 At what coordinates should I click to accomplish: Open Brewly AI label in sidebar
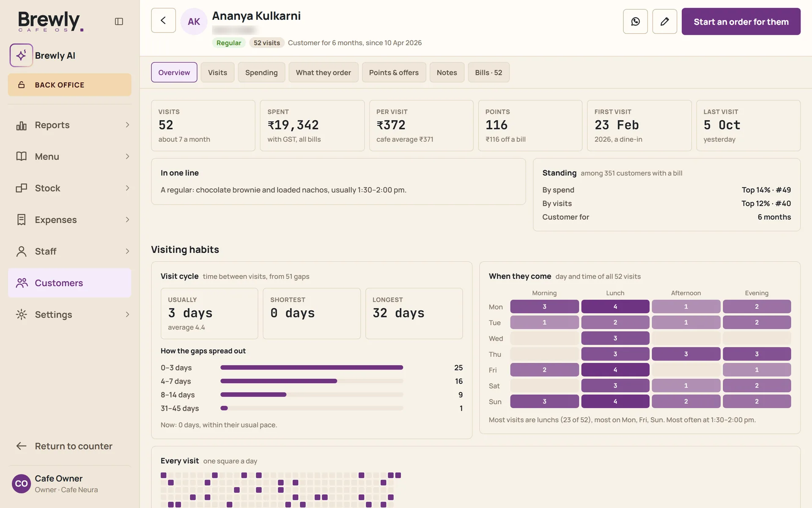click(x=55, y=55)
